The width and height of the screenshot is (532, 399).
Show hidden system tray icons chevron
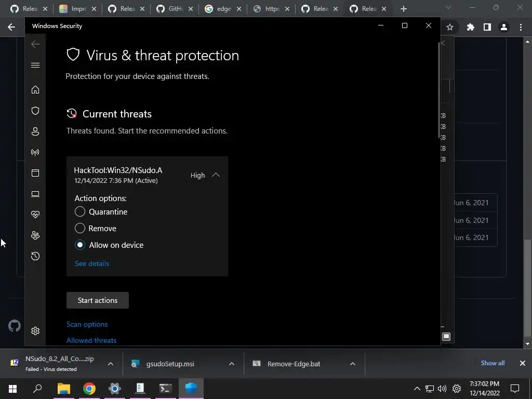pos(417,389)
